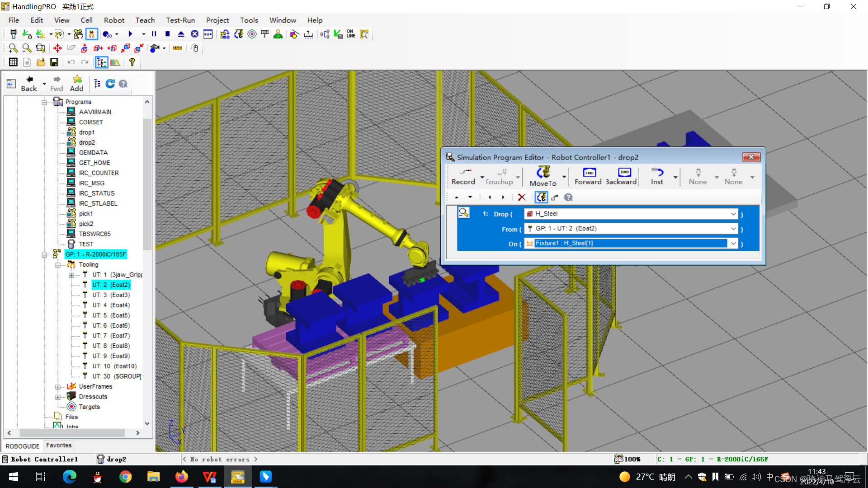The width and height of the screenshot is (868, 488).
Task: Open the Robot menu
Action: pos(114,20)
